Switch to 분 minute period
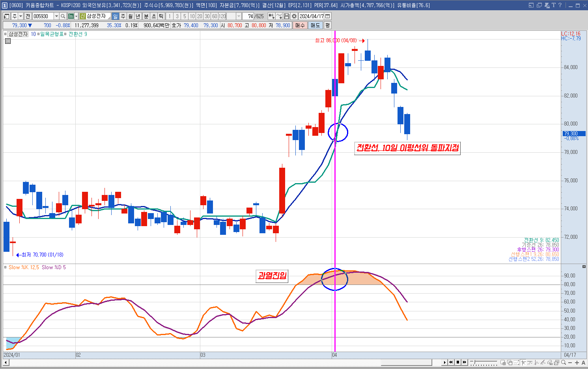This screenshot has width=588, height=369. point(146,16)
